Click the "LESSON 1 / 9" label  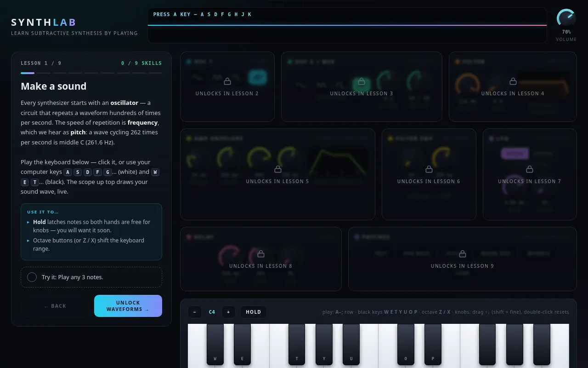pos(41,63)
